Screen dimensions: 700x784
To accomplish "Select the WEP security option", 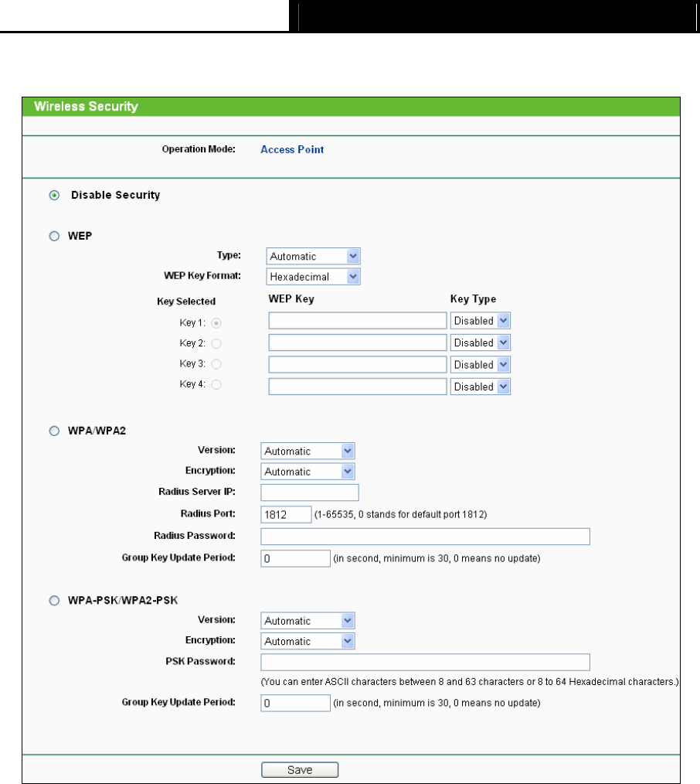I will [x=54, y=236].
